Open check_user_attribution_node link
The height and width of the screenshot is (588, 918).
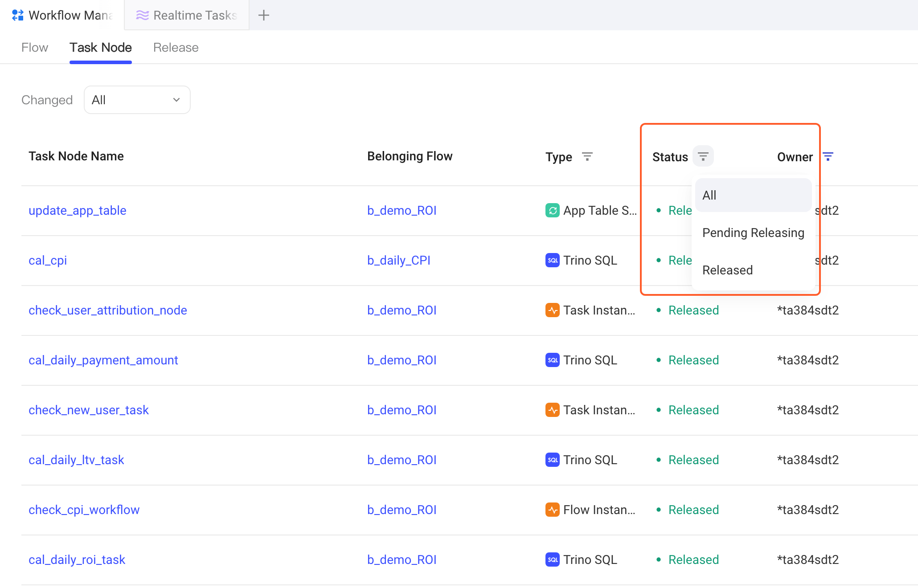coord(108,310)
